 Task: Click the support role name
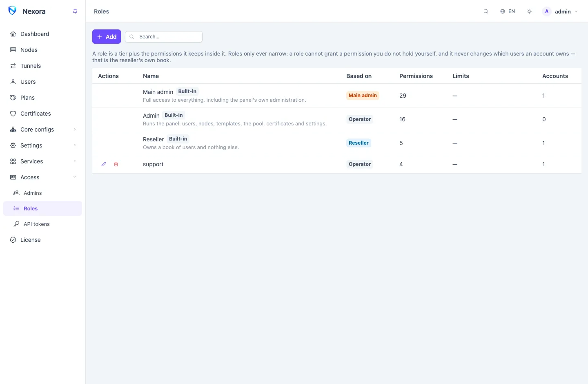click(153, 164)
